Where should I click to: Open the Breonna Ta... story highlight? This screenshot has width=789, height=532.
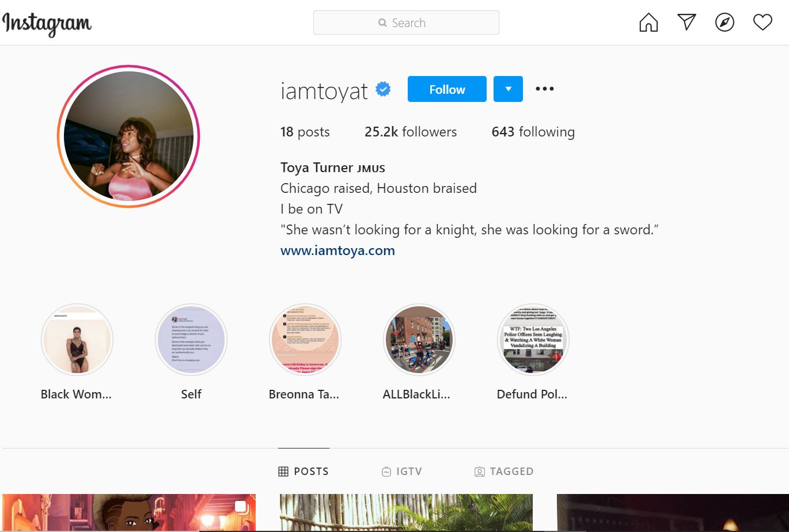[x=305, y=340]
